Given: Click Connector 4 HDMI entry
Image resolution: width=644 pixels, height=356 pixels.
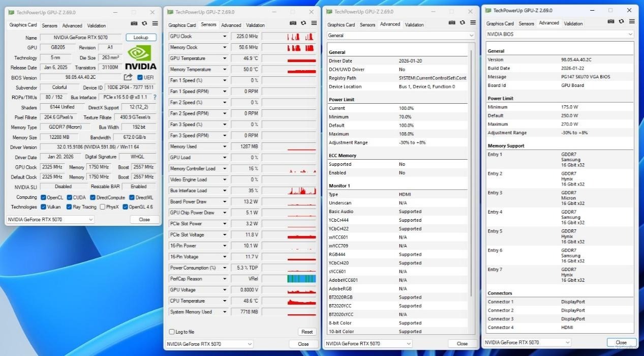Looking at the screenshot, I should point(559,328).
